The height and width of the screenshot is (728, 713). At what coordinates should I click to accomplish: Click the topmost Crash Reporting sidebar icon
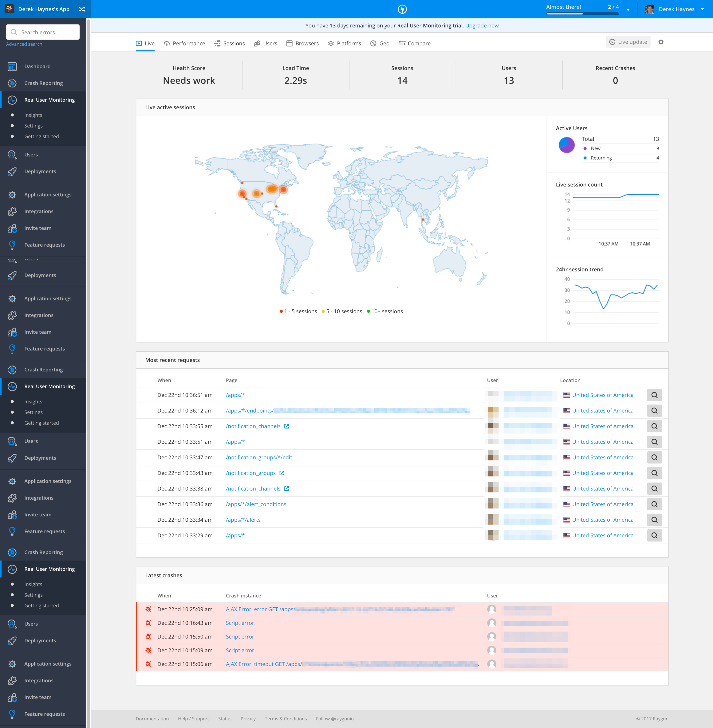(12, 83)
